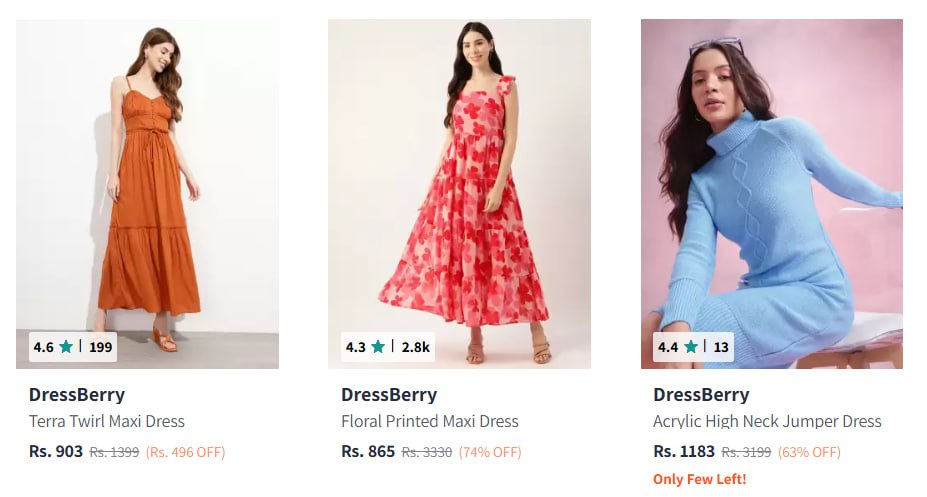Click the star icon on the 4.6 rating badge
Image resolution: width=927 pixels, height=497 pixels.
(x=66, y=347)
